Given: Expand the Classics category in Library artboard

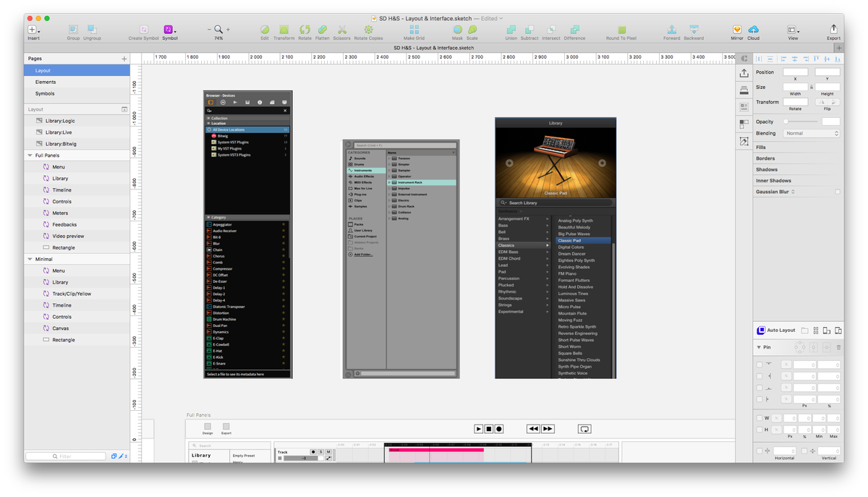Looking at the screenshot, I should (546, 245).
